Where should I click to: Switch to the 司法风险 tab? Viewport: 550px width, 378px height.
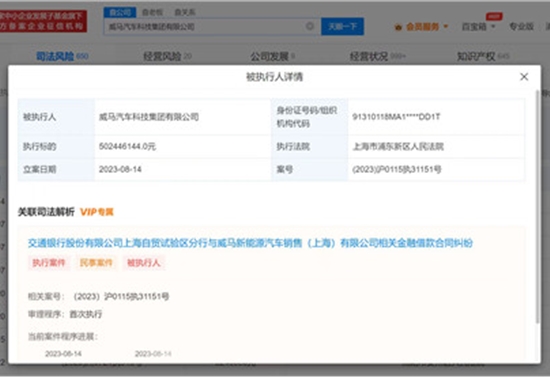(x=62, y=56)
